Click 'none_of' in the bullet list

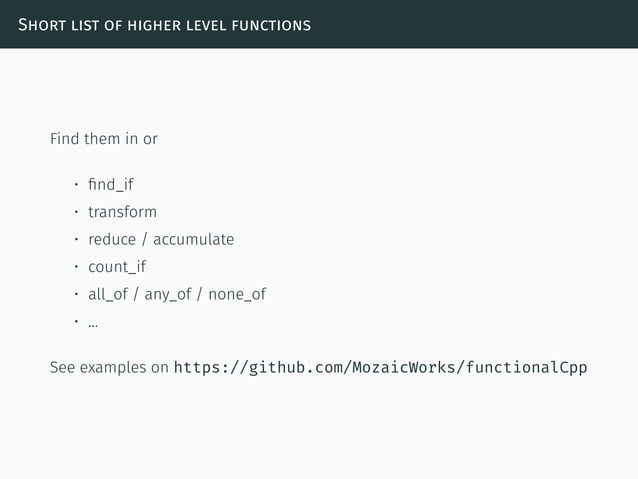click(x=237, y=294)
